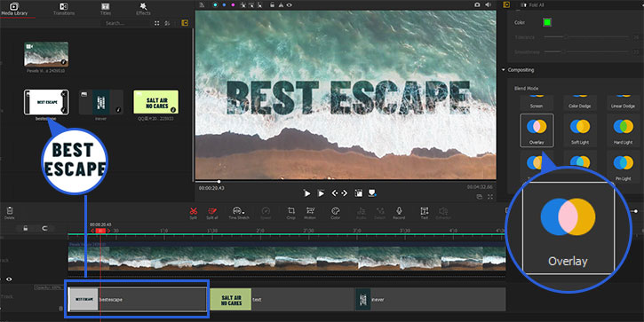Mute preview with the speaker icon
This screenshot has height=322, width=644.
coord(488,4)
